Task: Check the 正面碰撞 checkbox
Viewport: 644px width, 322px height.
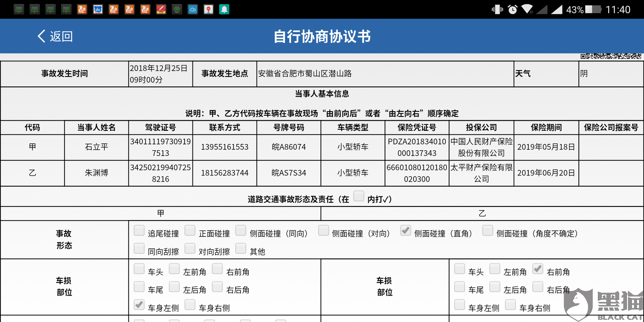Action: [190, 230]
